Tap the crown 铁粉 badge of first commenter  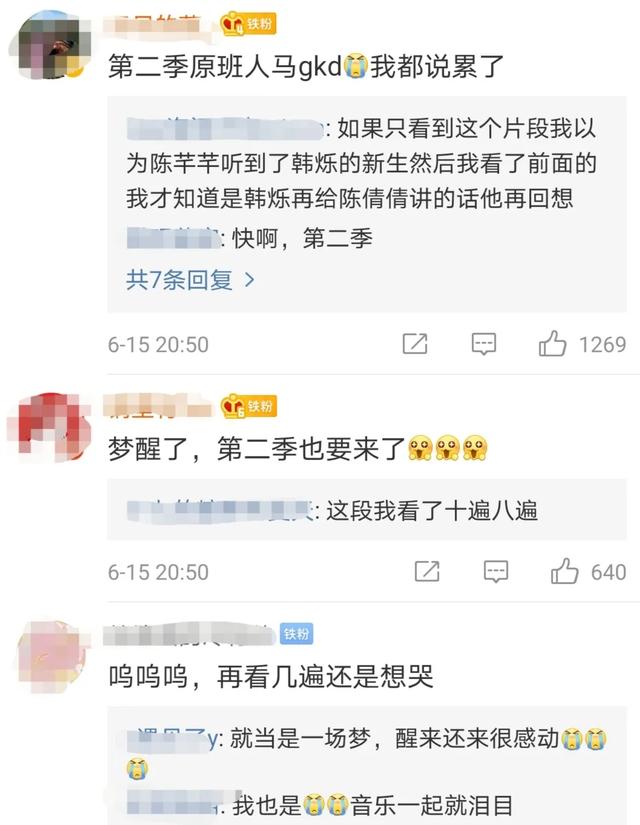pyautogui.click(x=248, y=24)
